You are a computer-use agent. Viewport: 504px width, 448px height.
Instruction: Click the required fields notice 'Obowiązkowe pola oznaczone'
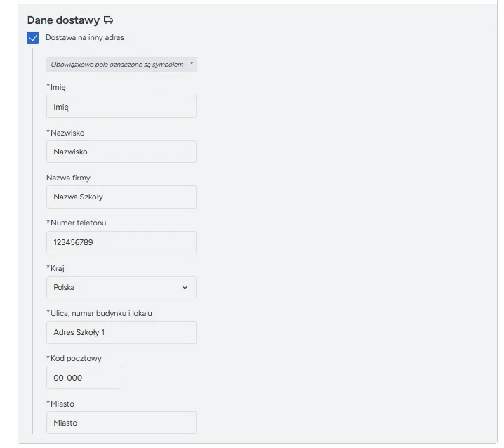(x=121, y=65)
